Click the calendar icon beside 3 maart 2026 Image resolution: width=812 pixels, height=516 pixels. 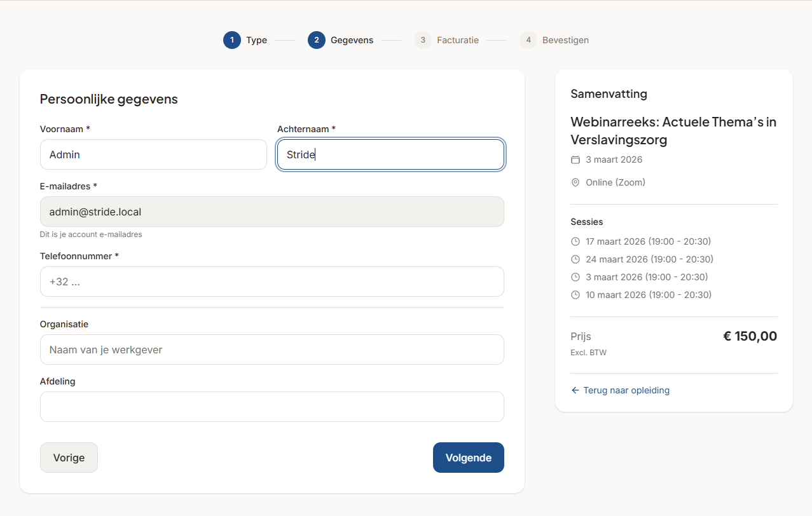[x=575, y=160]
